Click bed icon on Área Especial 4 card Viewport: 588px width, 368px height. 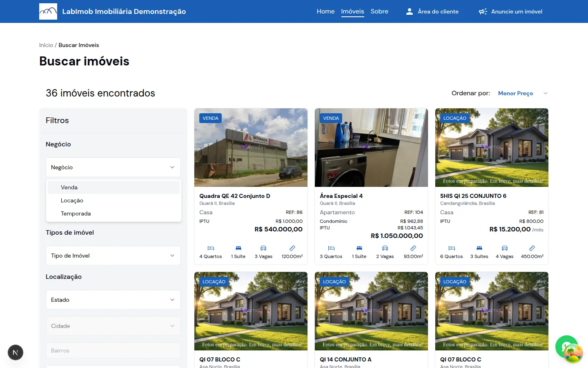tap(331, 248)
